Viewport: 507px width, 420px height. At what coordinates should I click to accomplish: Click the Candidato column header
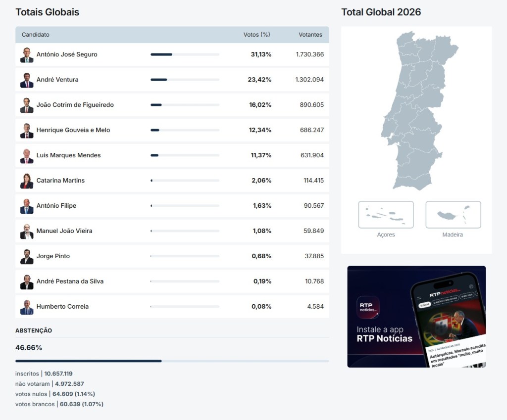36,35
